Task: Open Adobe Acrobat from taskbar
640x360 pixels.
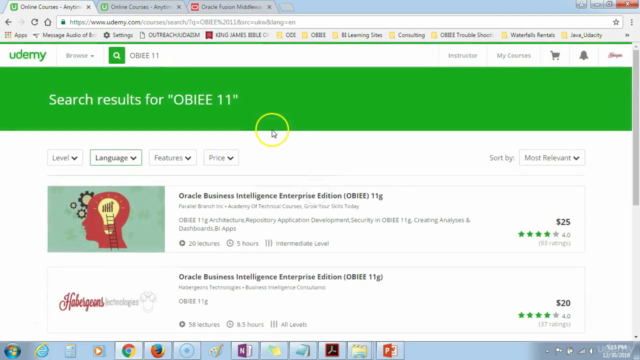Action: [332, 351]
